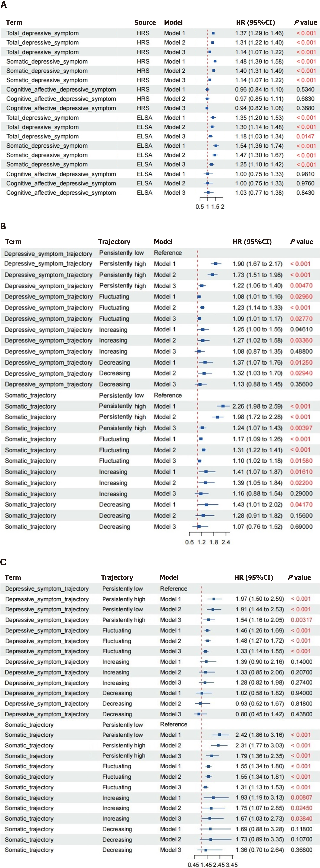Click P value "0.36800"
Image resolution: width=320 pixels, height=868 pixels.
pyautogui.click(x=301, y=850)
